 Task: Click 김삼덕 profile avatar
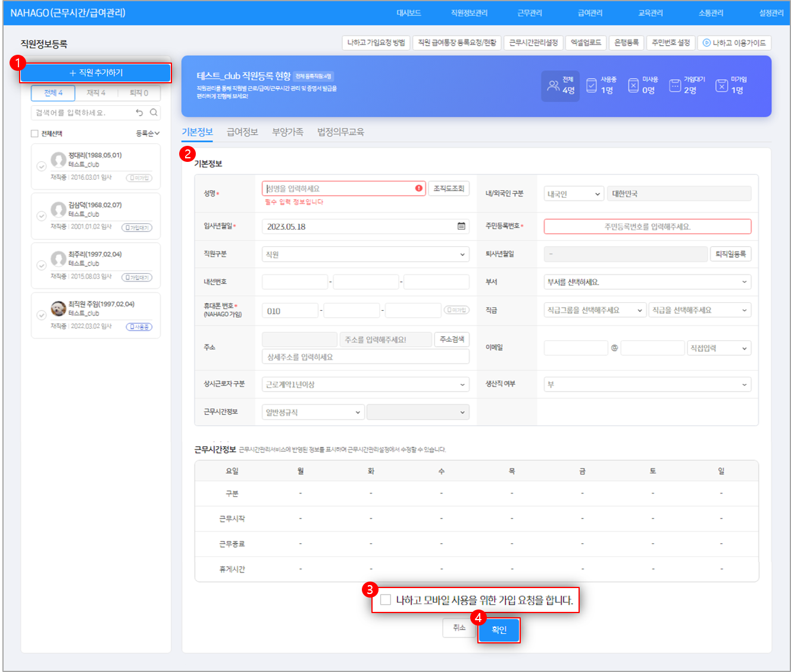point(58,210)
